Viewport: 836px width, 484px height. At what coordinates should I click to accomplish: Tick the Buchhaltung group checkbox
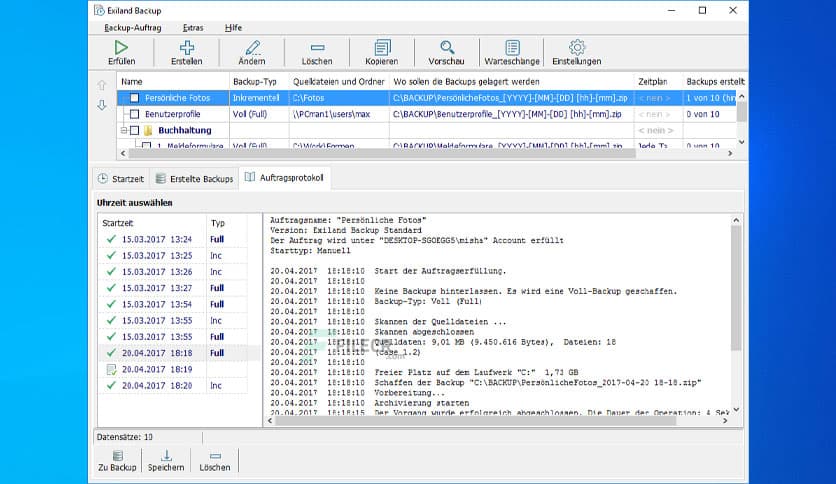134,130
